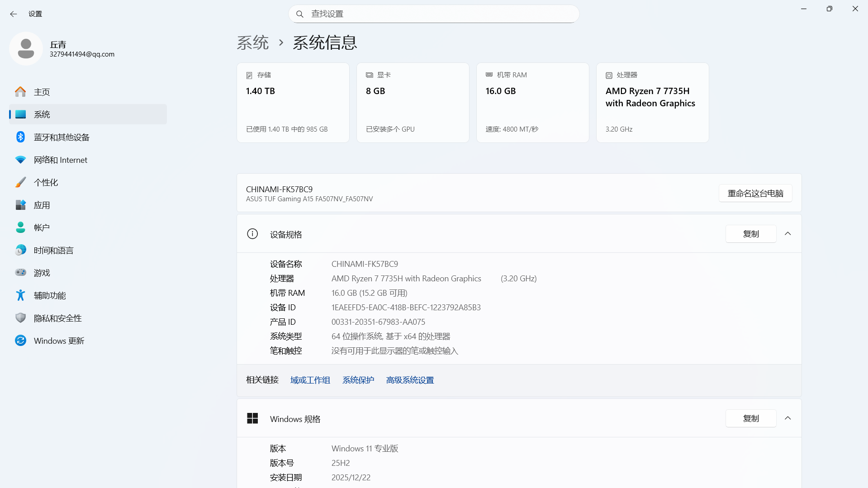Open the 高级系统设置 link
This screenshot has width=868, height=488.
click(410, 380)
